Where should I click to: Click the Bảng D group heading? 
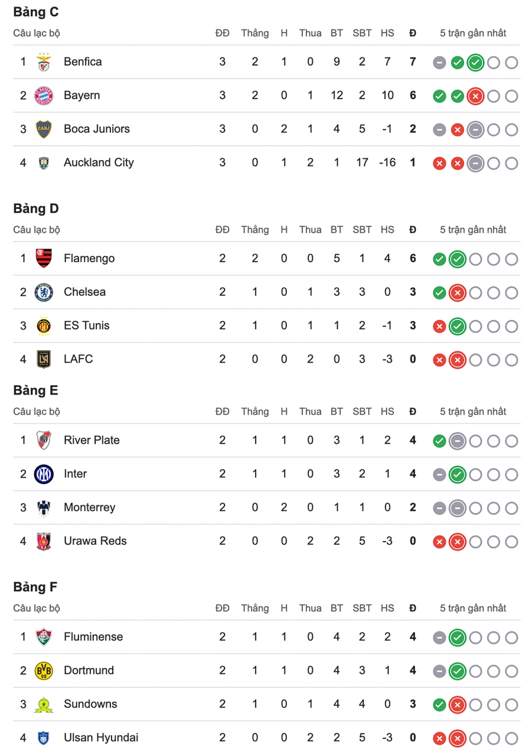36,208
